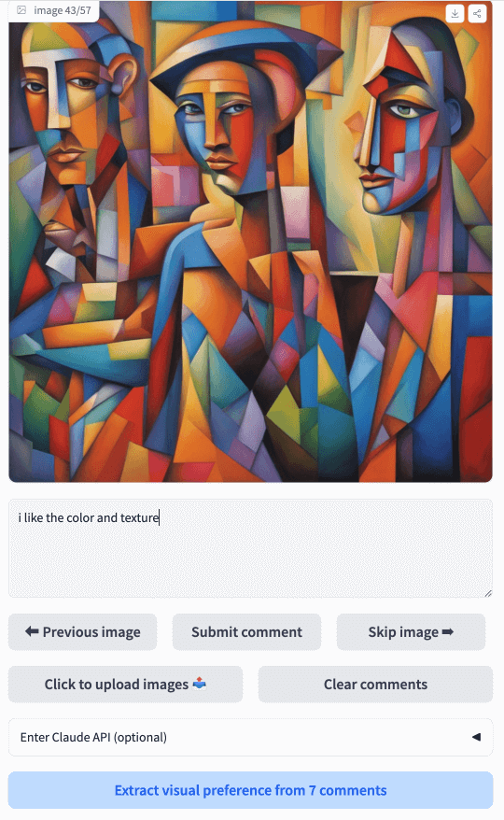Download the displayed cubist image
The image size is (504, 820).
(455, 13)
